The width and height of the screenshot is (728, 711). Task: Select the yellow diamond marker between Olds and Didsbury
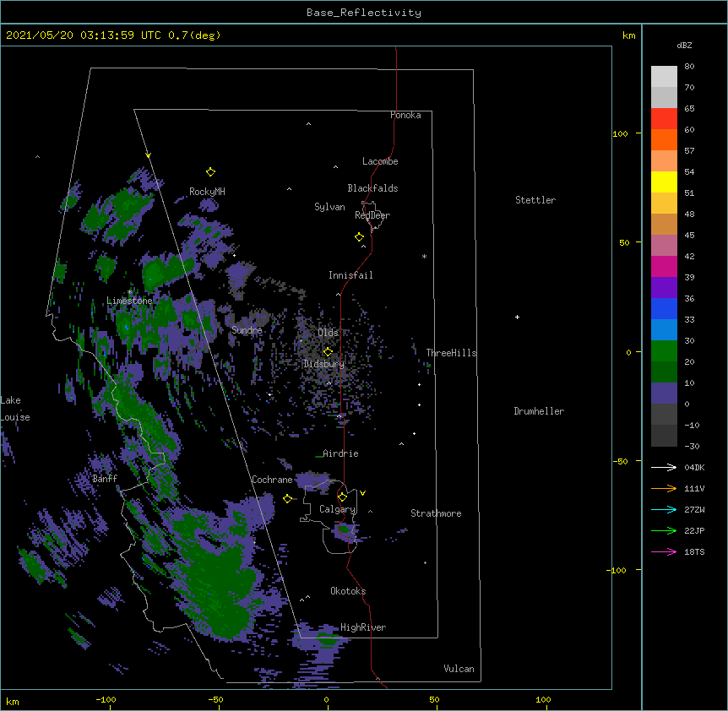pos(328,351)
